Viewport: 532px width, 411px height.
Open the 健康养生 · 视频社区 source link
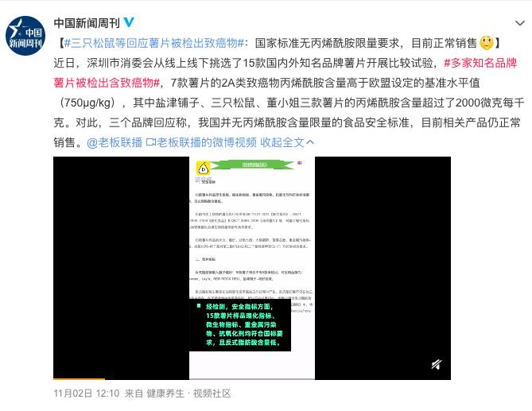[x=188, y=394]
